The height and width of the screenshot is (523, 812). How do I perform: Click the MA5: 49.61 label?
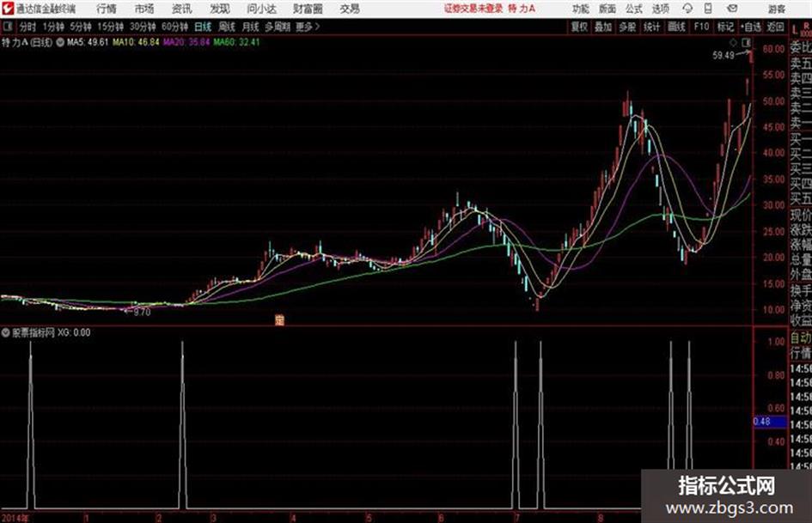88,42
